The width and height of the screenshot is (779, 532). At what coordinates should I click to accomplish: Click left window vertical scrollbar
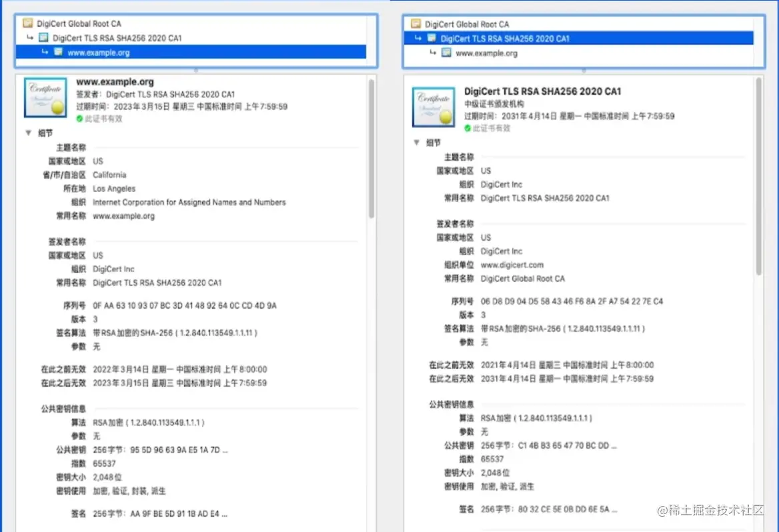[x=371, y=149]
